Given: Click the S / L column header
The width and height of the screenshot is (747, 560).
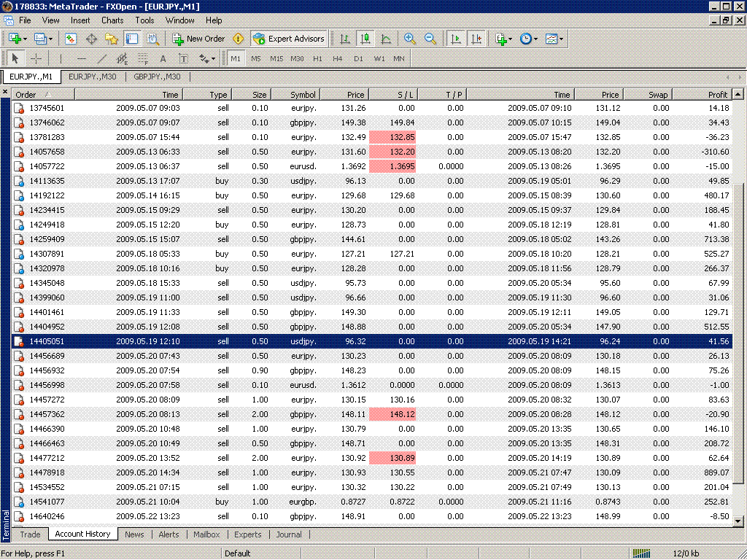Looking at the screenshot, I should [393, 94].
